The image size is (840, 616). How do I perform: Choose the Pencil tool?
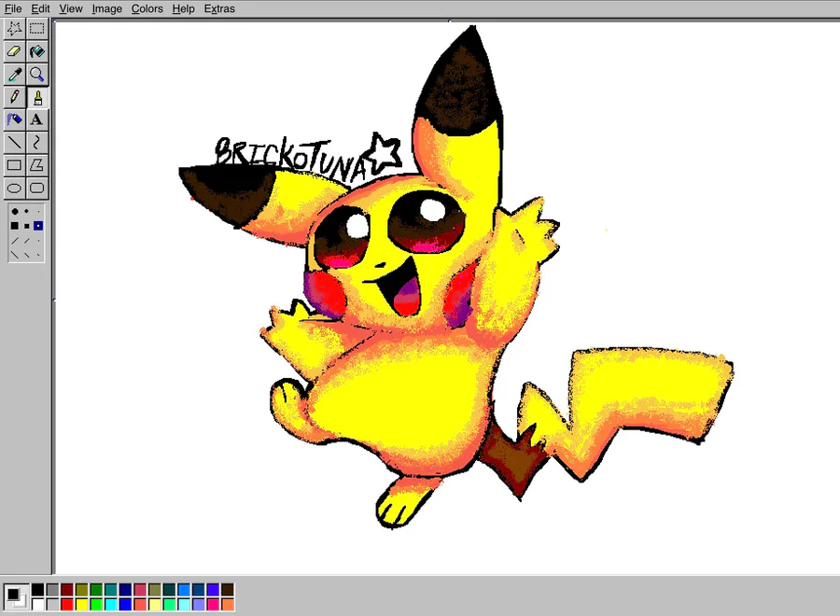click(14, 97)
